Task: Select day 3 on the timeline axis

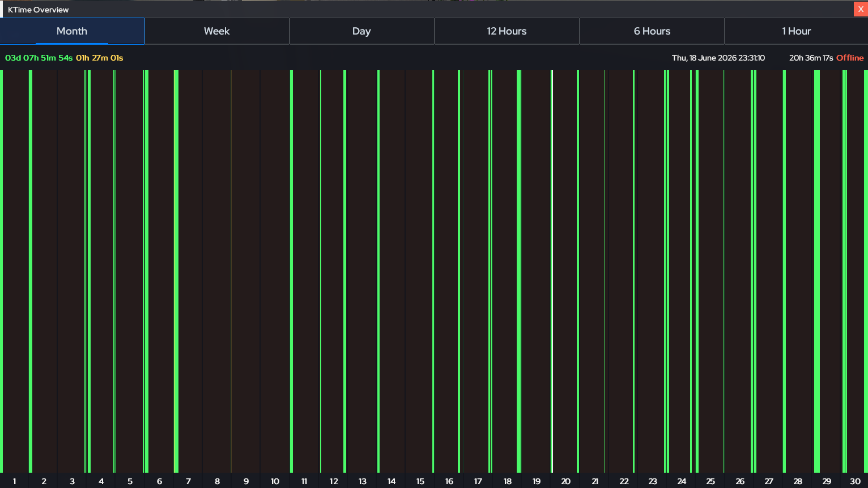Action: (x=72, y=481)
